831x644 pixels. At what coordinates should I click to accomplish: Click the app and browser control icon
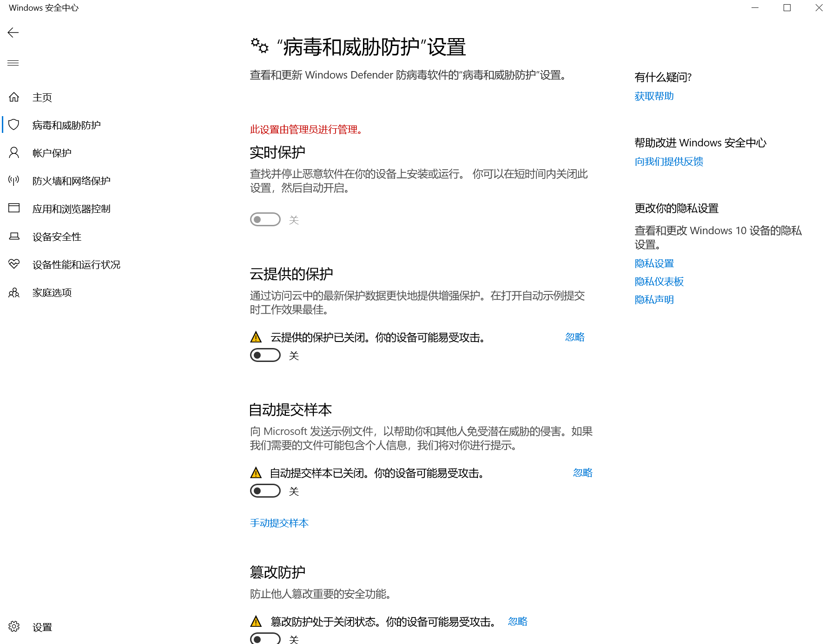[14, 208]
